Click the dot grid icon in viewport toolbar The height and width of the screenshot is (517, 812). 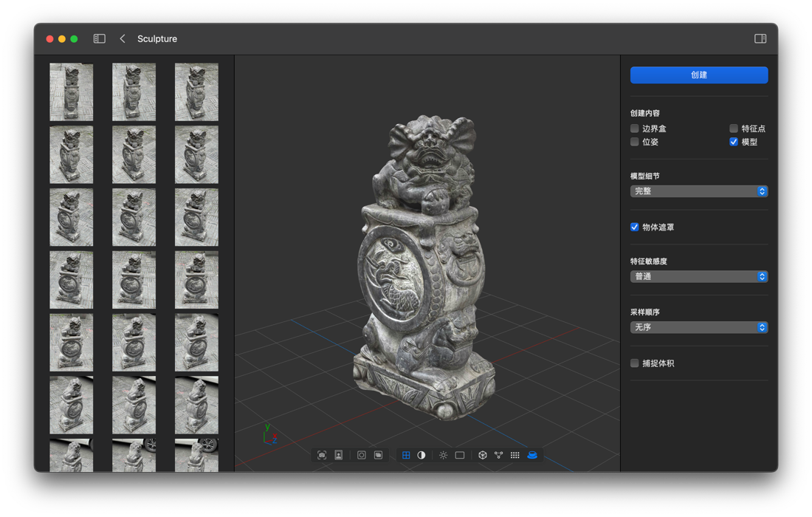click(515, 456)
